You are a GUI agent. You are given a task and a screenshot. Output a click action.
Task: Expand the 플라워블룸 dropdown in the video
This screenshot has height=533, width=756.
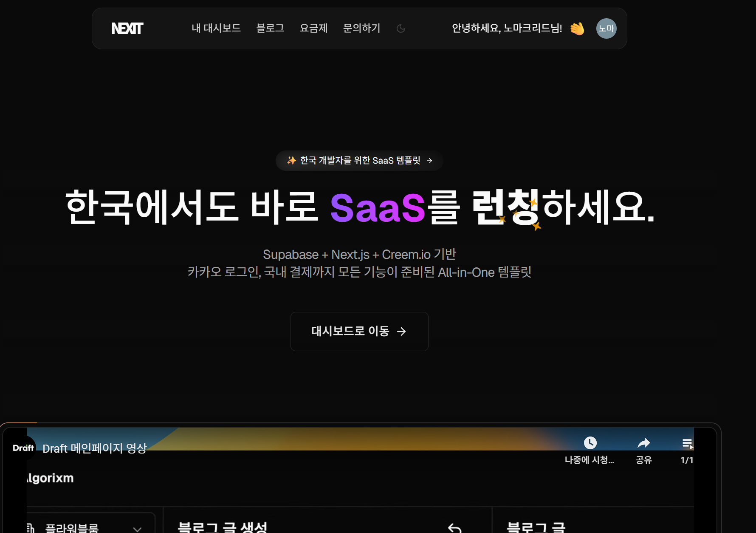coord(137,529)
